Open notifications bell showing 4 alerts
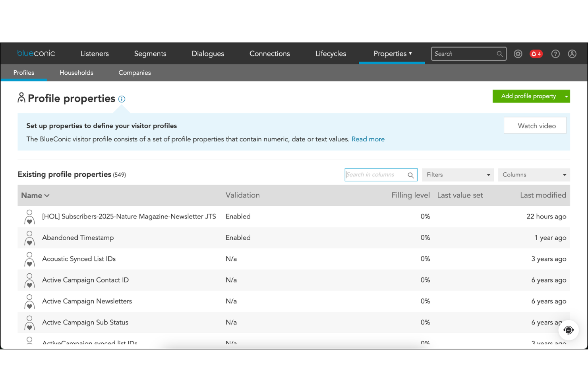 coord(536,54)
